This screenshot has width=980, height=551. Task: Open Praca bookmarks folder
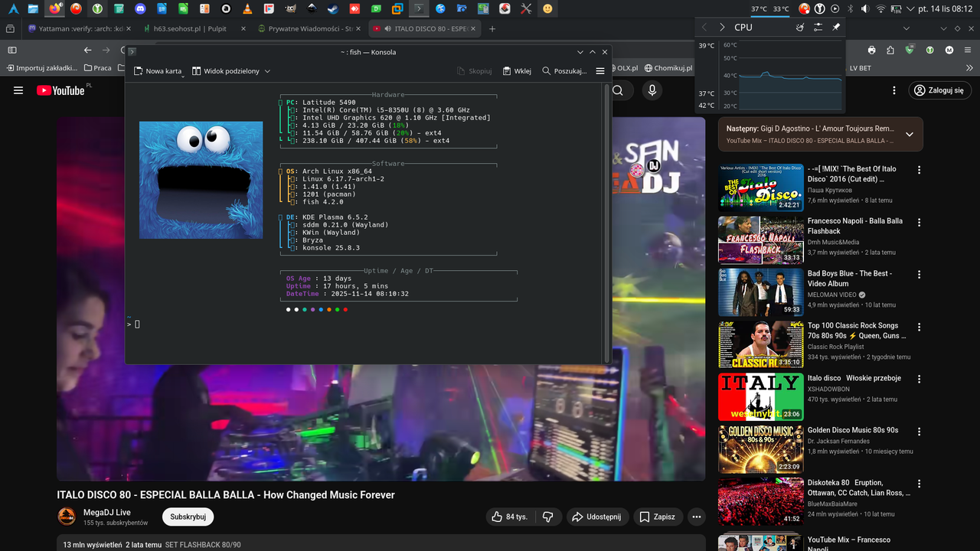pyautogui.click(x=97, y=68)
